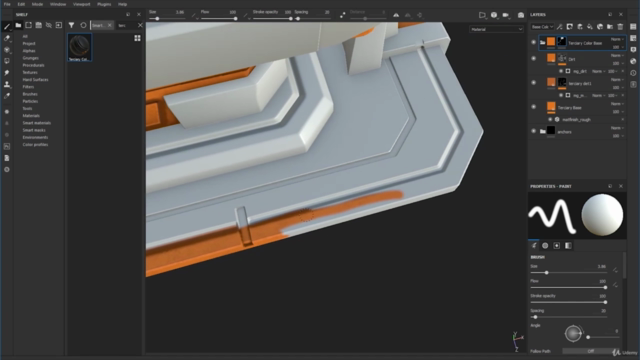640x360 pixels.
Task: Select Smart masks shelf category
Action: click(34, 130)
